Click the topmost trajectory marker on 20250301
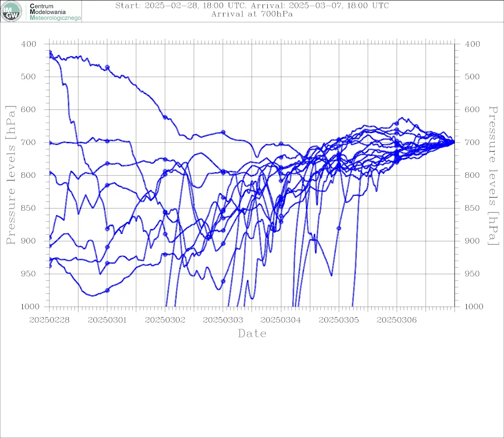Image resolution: width=504 pixels, height=438 pixels. 107,67
